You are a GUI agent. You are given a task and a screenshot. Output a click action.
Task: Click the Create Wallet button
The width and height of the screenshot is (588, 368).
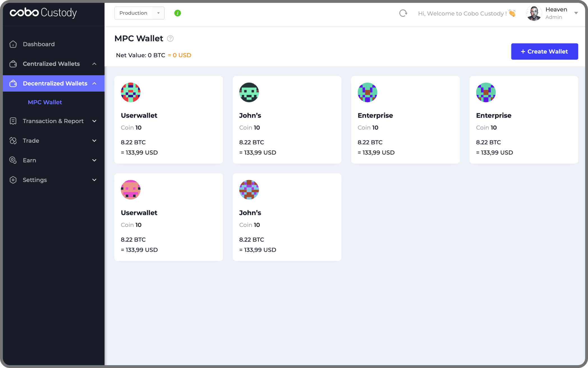(x=544, y=51)
